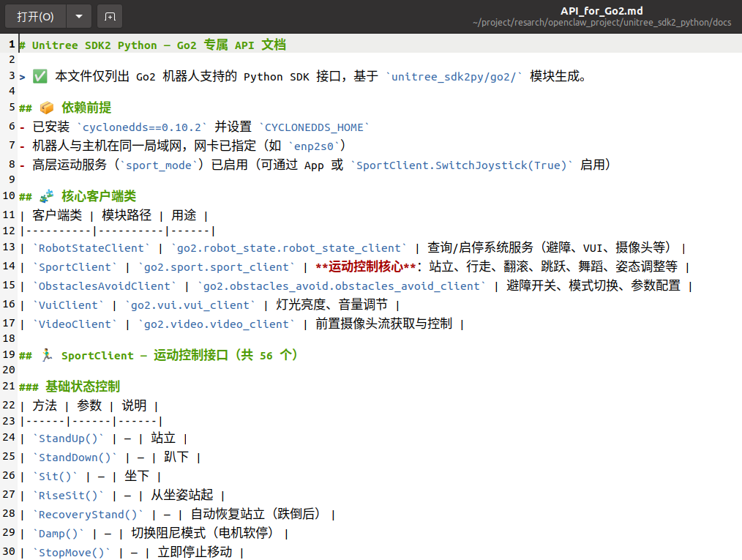The image size is (742, 560).
Task: Click the `sport_mode` code on line 8
Action: [159, 165]
